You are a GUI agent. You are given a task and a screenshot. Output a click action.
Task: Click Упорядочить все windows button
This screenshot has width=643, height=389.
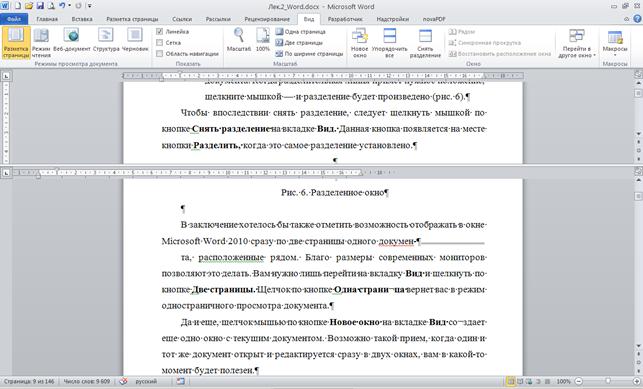click(389, 43)
